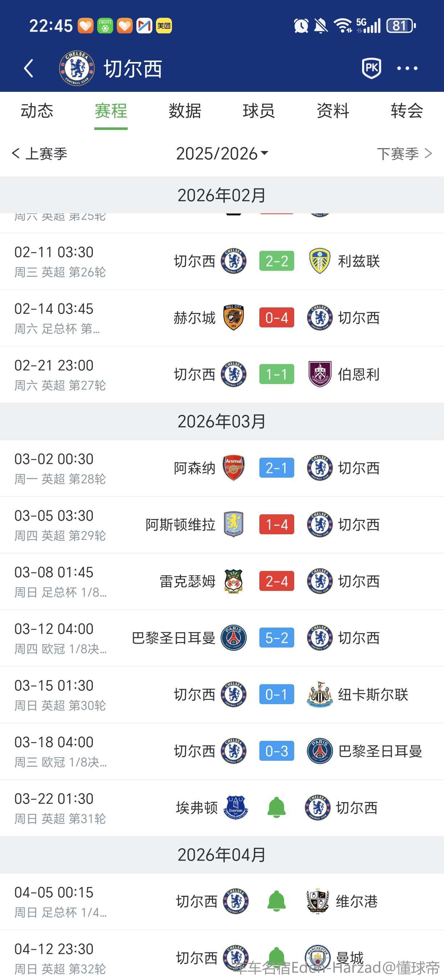This screenshot has height=980, width=444.
Task: Expand the 2025/2026 season dropdown
Action: pos(222,154)
